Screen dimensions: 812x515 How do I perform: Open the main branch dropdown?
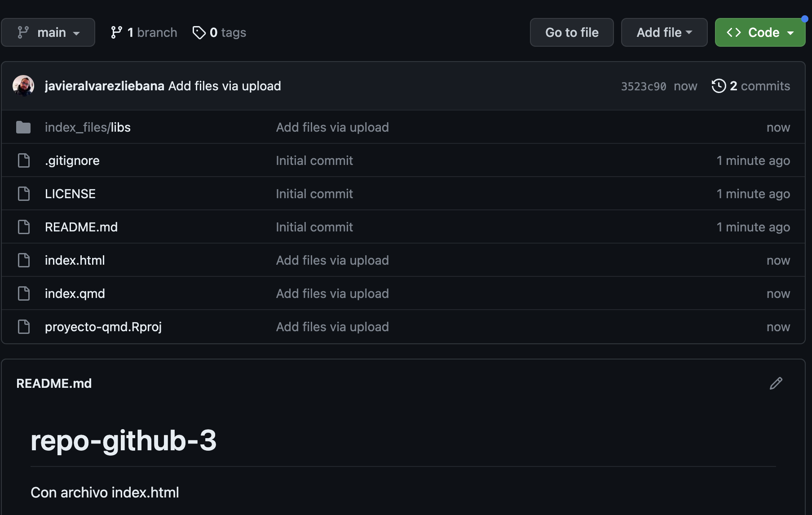click(x=48, y=32)
